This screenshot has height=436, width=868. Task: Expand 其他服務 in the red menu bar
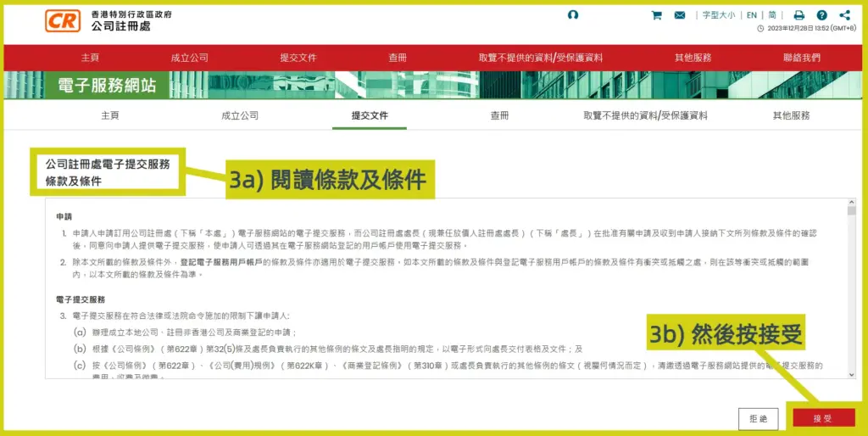coord(693,58)
